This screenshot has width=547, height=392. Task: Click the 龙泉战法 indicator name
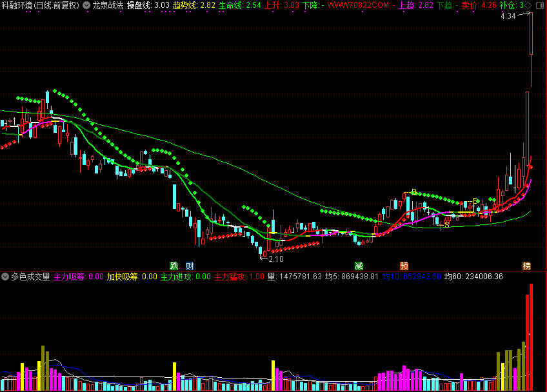(108, 5)
